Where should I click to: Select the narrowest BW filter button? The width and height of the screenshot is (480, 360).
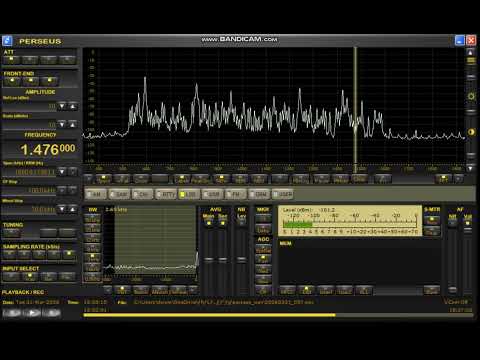[92, 277]
